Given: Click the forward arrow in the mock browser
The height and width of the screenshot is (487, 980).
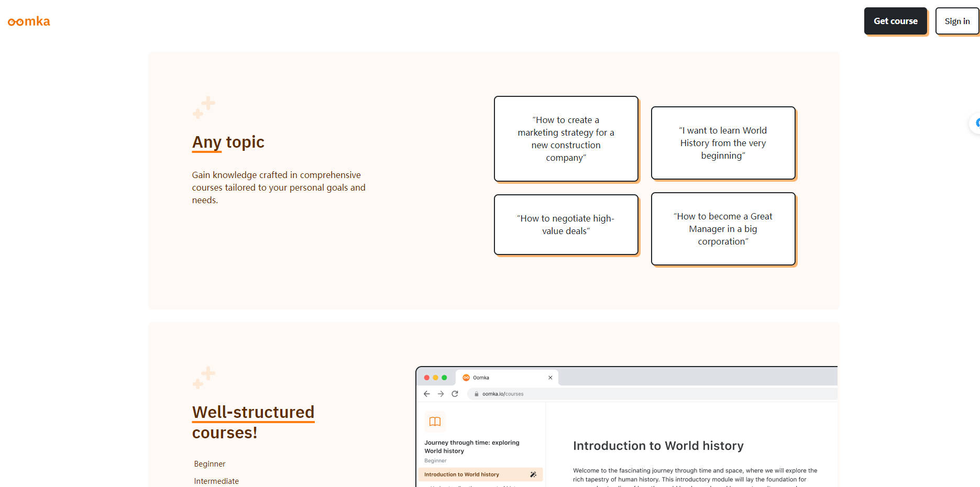Looking at the screenshot, I should [x=441, y=394].
